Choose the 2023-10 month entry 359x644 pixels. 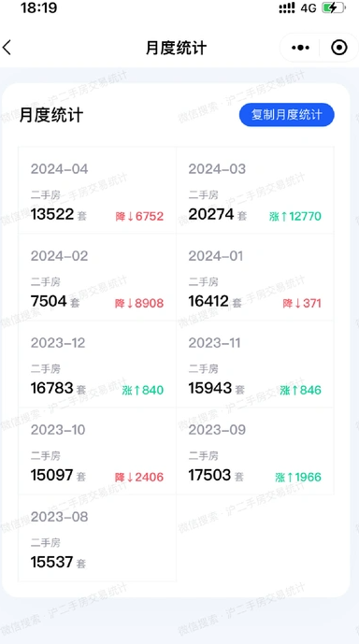pyautogui.click(x=97, y=451)
